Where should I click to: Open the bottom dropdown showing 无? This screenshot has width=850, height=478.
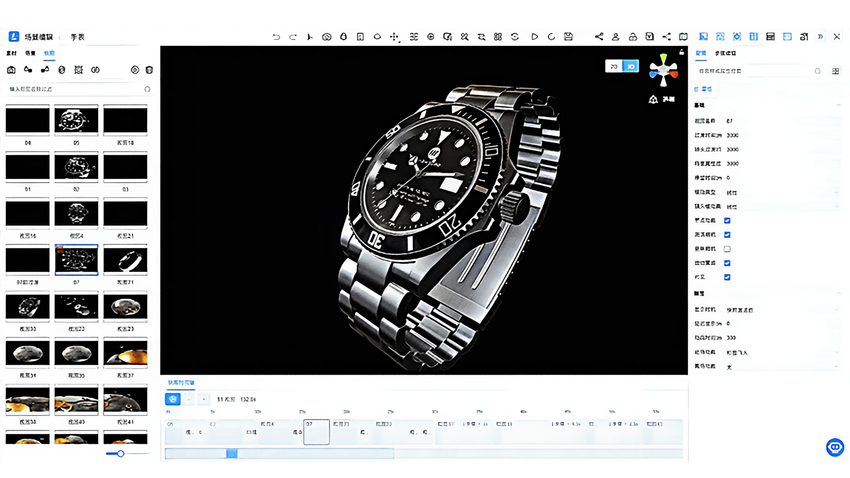click(x=783, y=367)
